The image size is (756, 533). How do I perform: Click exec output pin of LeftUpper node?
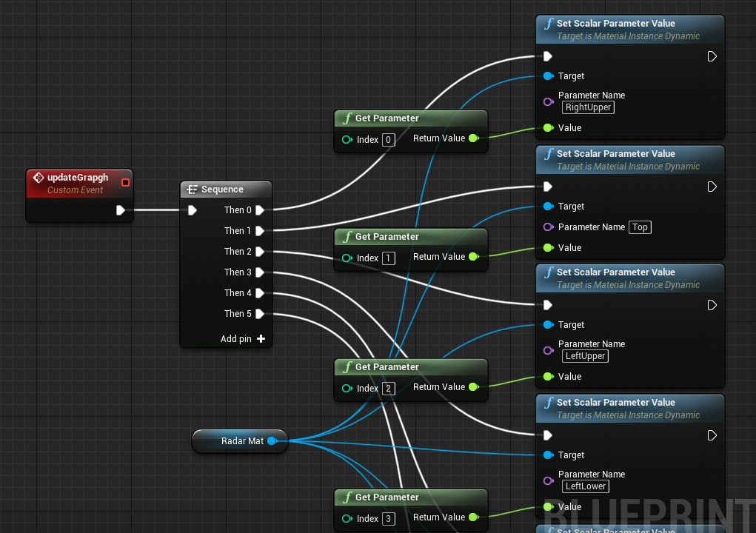pos(712,305)
